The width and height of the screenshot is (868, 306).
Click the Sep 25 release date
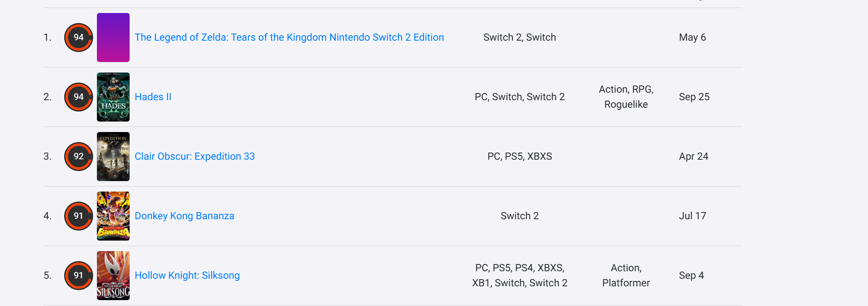pyautogui.click(x=694, y=97)
